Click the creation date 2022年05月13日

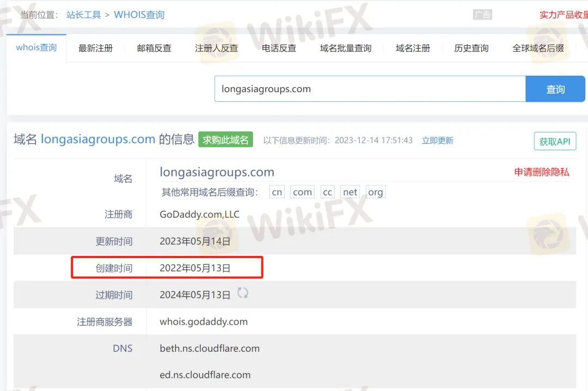tap(195, 268)
